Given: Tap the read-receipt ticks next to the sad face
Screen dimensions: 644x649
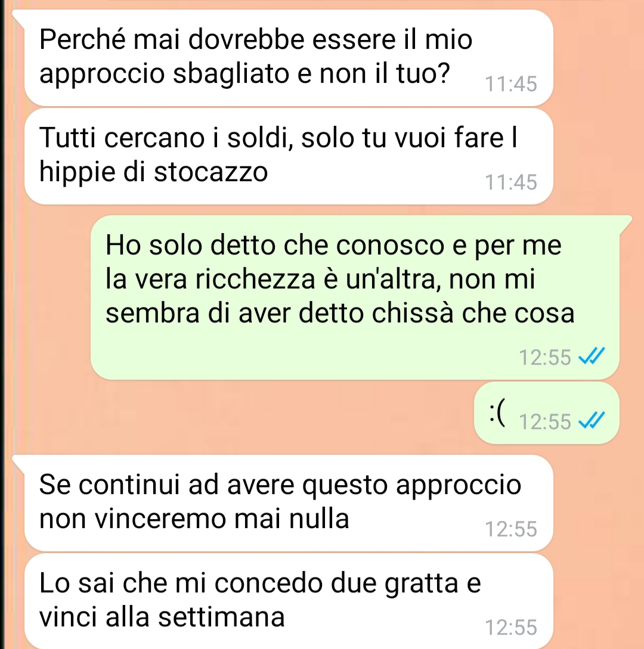Looking at the screenshot, I should point(592,421).
